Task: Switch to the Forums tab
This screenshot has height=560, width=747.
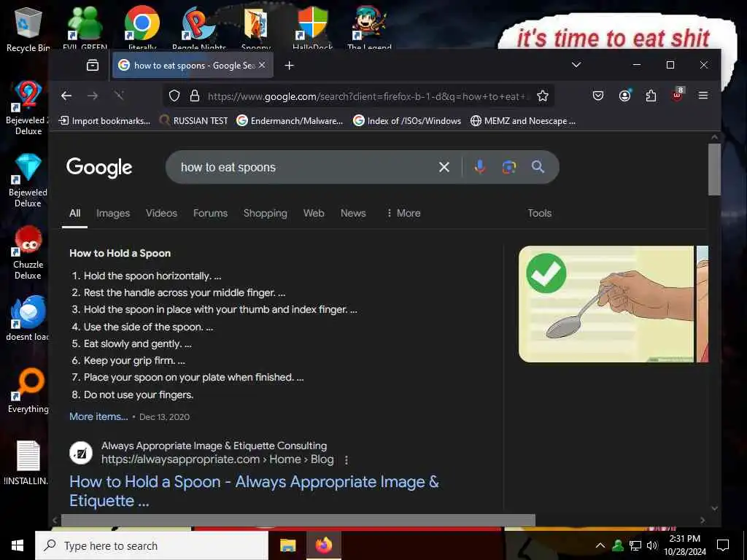Action: (x=210, y=214)
